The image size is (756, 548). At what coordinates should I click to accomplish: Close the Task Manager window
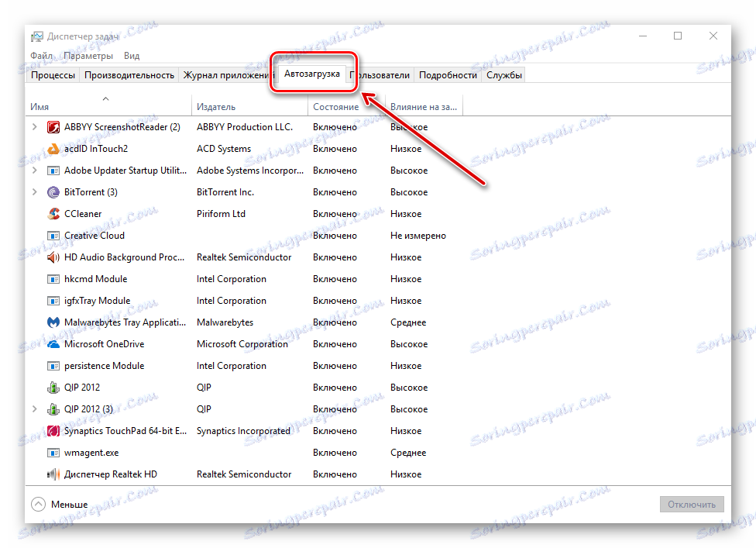click(x=713, y=36)
